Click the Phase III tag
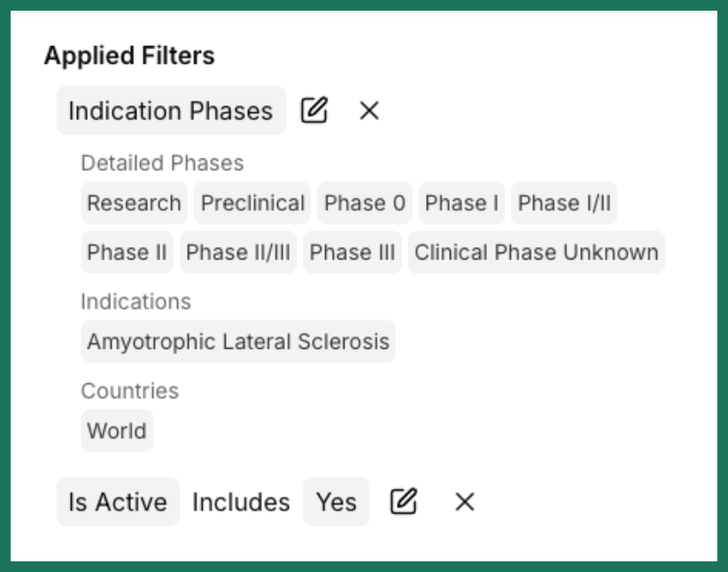Viewport: 728px width, 572px height. pyautogui.click(x=352, y=252)
